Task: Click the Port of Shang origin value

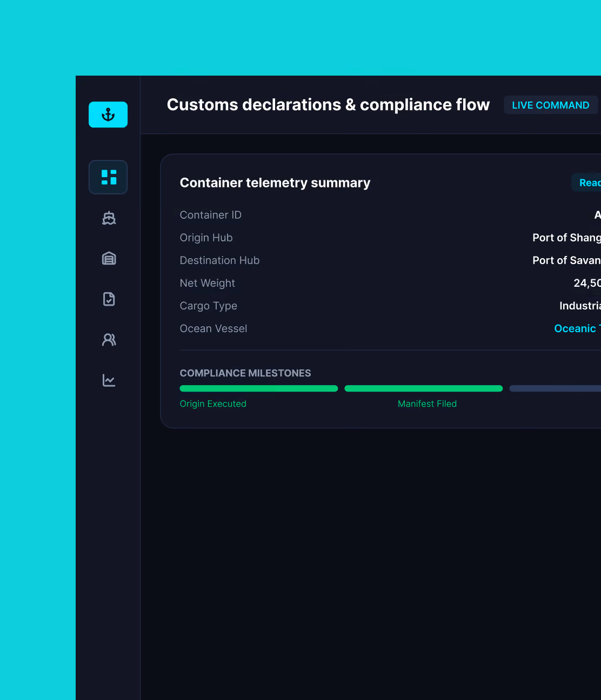Action: coord(566,238)
